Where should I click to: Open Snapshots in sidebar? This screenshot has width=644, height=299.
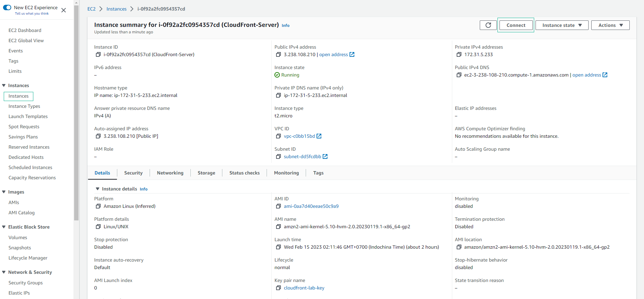(20, 248)
